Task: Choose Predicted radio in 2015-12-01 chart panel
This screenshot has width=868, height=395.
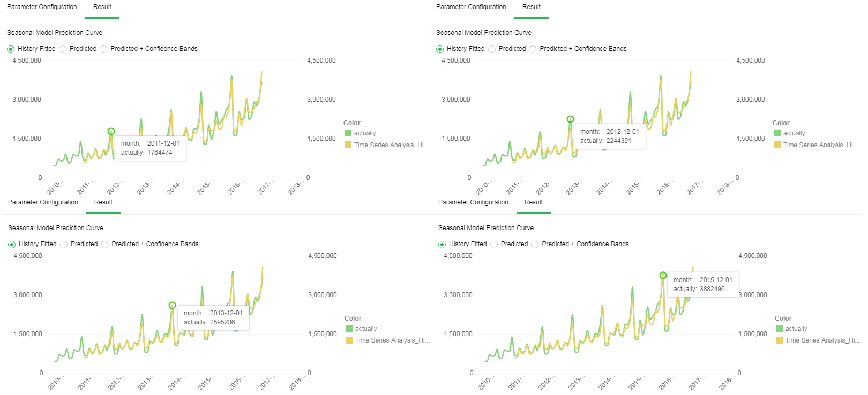Action: pyautogui.click(x=494, y=245)
